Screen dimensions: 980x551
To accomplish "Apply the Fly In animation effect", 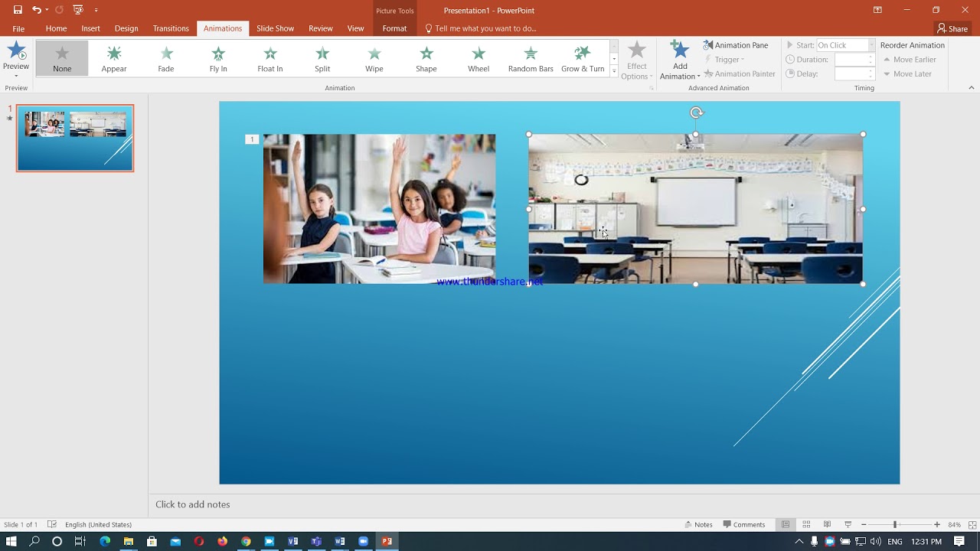I will point(218,58).
